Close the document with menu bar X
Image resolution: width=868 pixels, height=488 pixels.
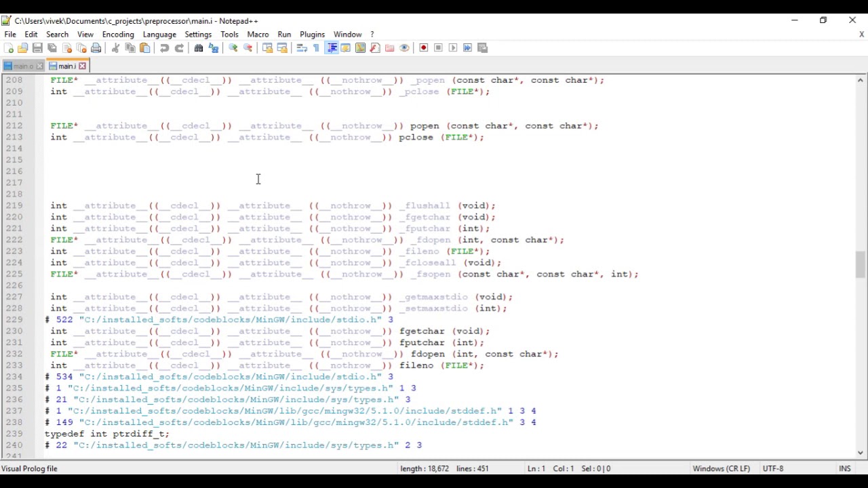[x=861, y=35]
